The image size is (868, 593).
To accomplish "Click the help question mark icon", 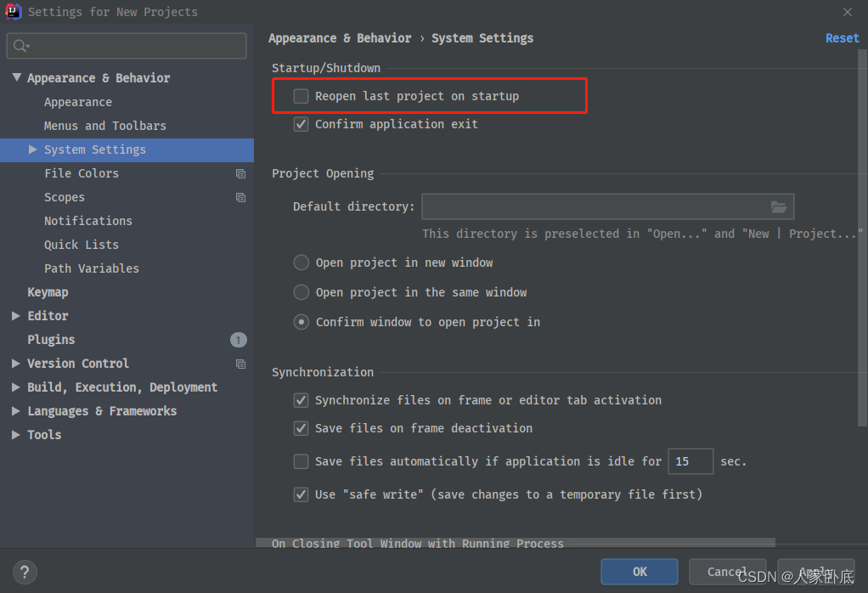I will [x=25, y=572].
